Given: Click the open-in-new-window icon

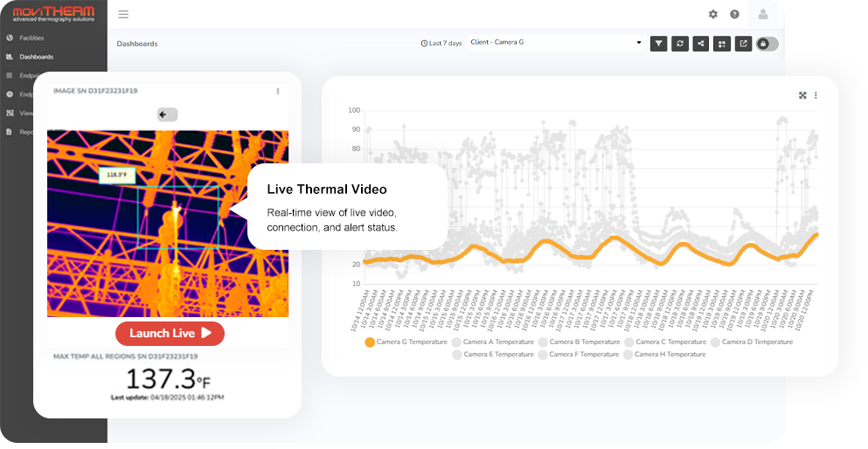Looking at the screenshot, I should tap(743, 43).
